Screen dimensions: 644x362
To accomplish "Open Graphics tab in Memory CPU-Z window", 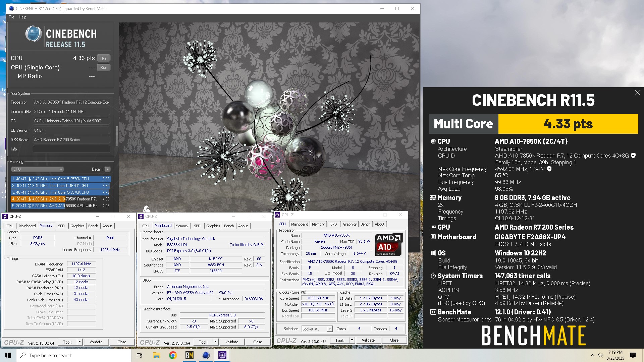I will (x=77, y=226).
